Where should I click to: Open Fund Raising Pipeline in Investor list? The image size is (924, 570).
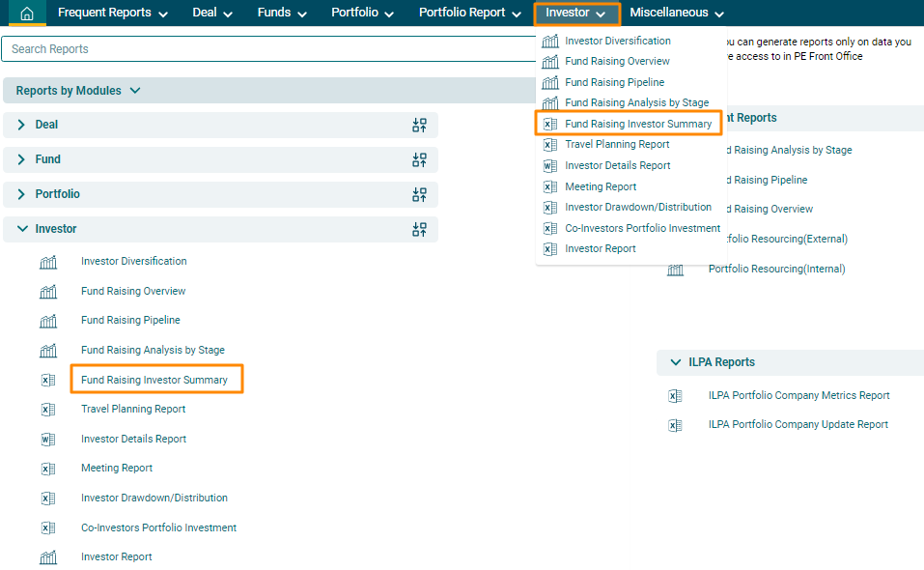tap(130, 321)
